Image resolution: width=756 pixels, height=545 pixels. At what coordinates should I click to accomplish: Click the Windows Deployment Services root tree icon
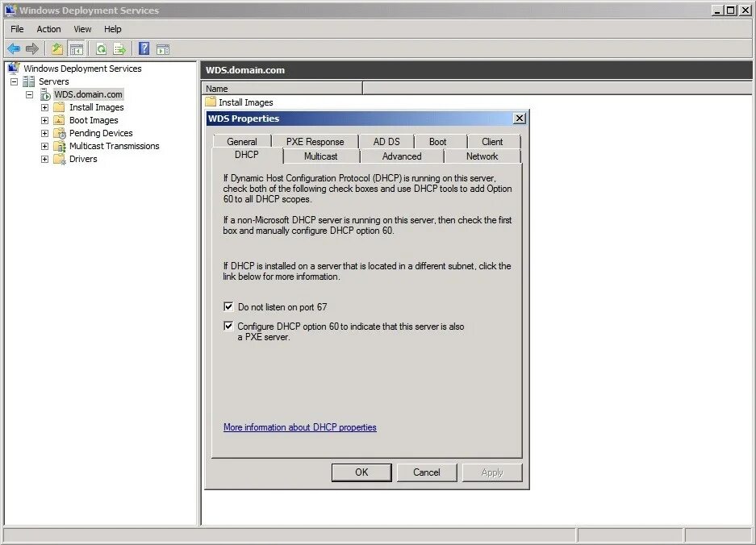click(x=14, y=69)
